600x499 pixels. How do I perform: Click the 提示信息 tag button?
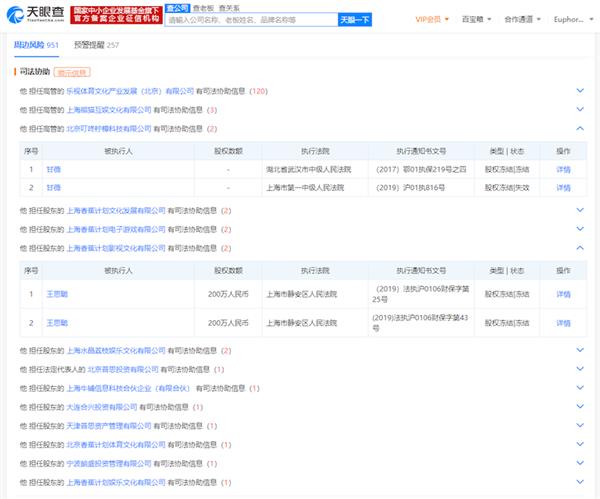tap(71, 73)
